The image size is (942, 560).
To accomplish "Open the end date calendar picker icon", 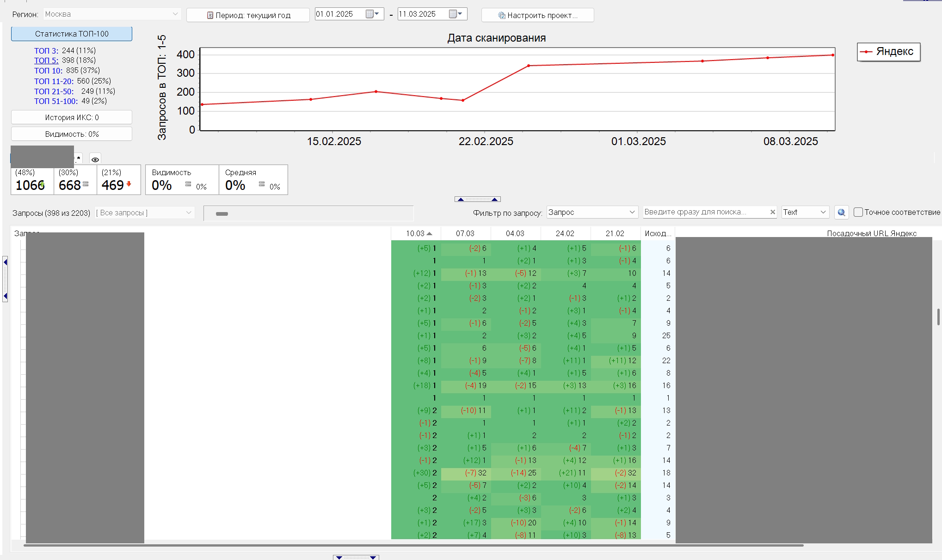I will coord(456,14).
